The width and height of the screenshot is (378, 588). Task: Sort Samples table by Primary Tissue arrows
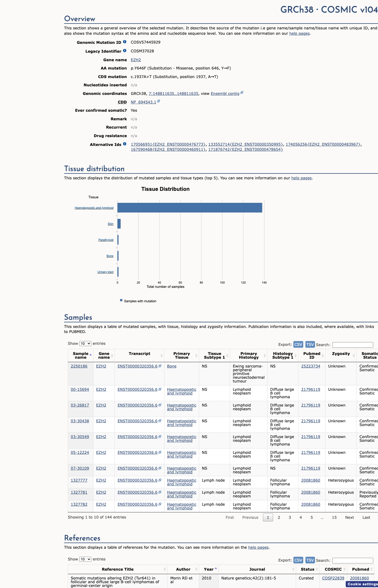tap(196, 355)
